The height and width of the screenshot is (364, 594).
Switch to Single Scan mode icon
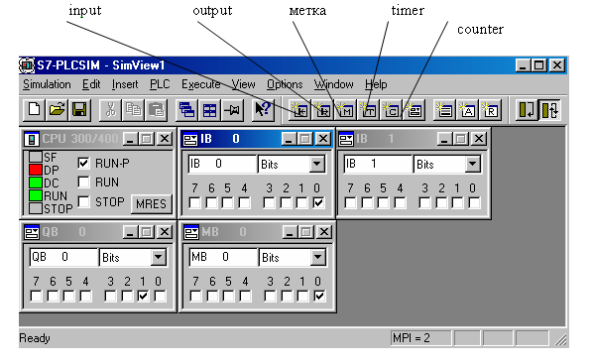coord(527,110)
